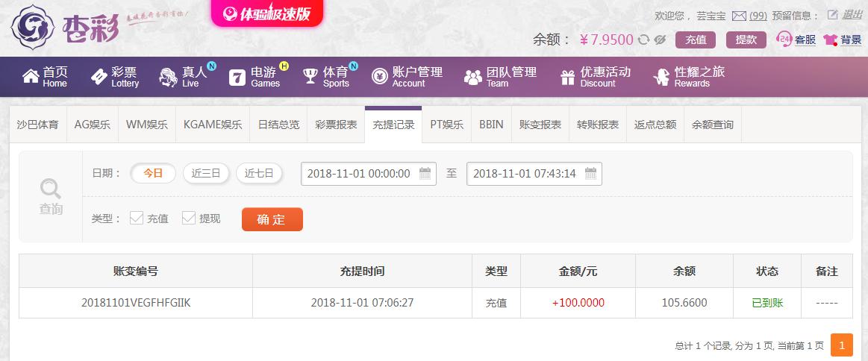Change background using shirt icon

click(x=831, y=40)
